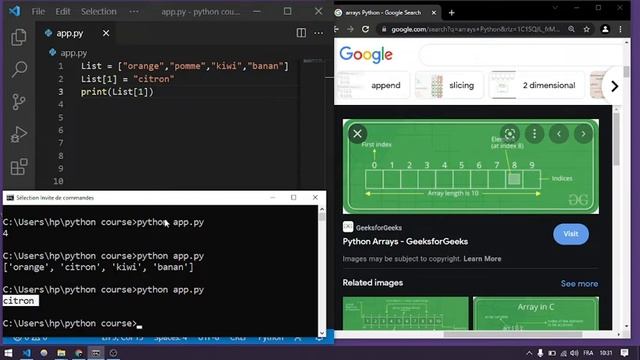Filter images by 2 dimensional chip
This screenshot has width=640, height=360.
point(537,85)
